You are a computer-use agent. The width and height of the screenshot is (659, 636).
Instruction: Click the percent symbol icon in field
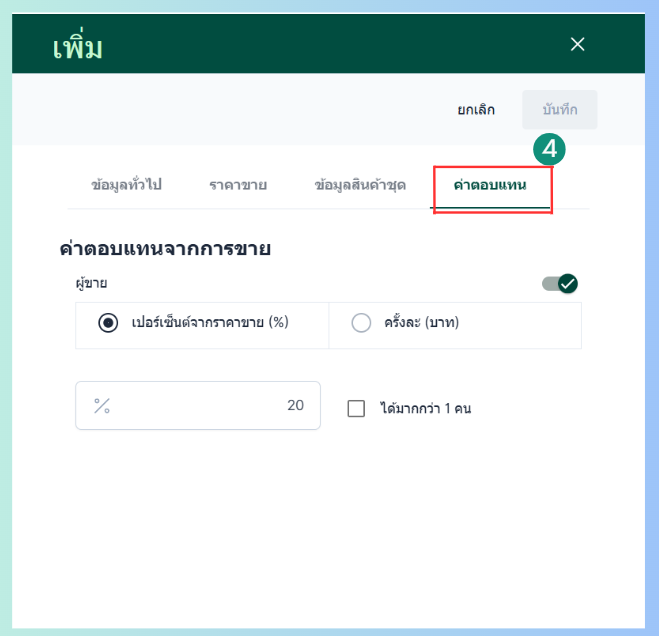102,405
